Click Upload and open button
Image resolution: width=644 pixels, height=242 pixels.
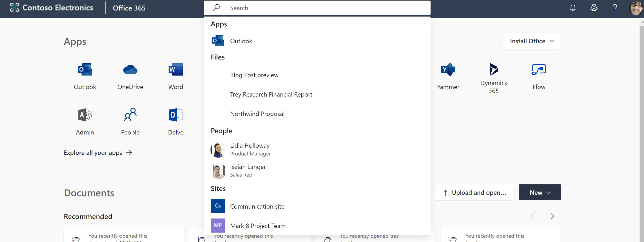[x=474, y=192]
